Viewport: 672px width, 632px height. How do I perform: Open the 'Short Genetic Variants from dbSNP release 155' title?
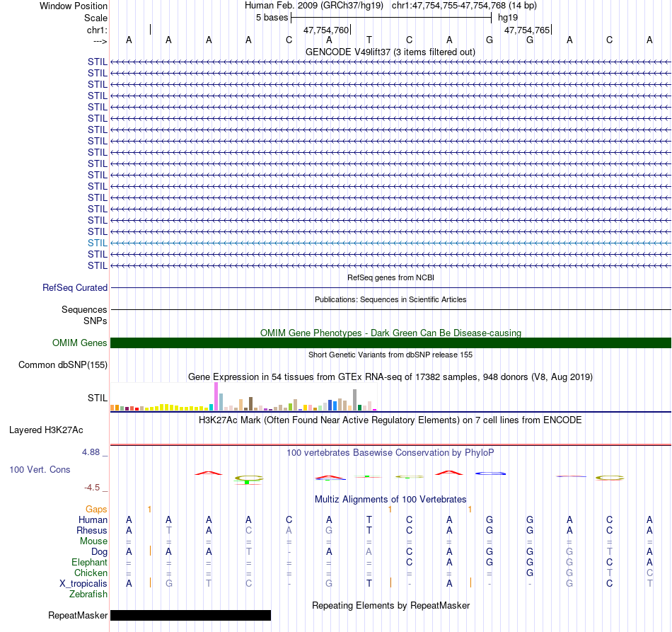390,355
